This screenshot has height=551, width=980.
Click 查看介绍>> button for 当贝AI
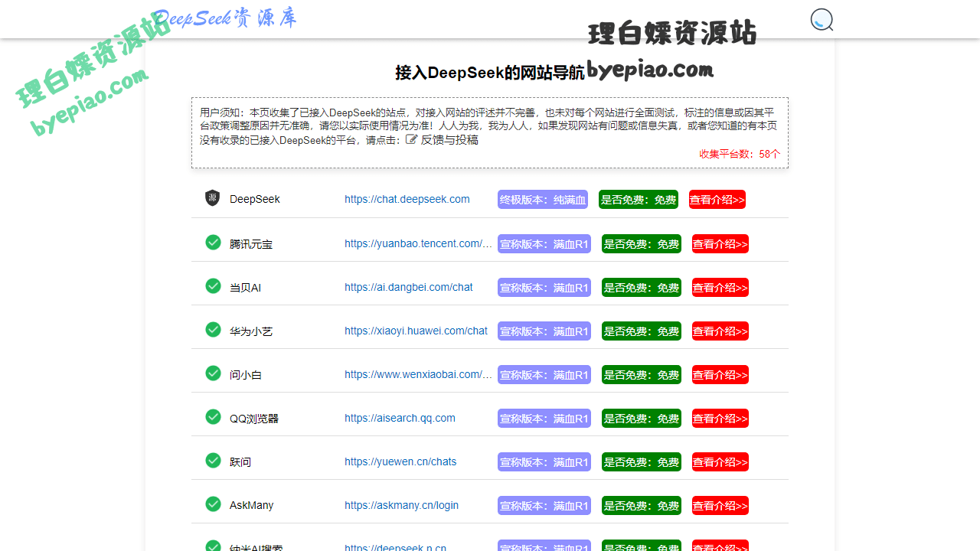point(720,288)
